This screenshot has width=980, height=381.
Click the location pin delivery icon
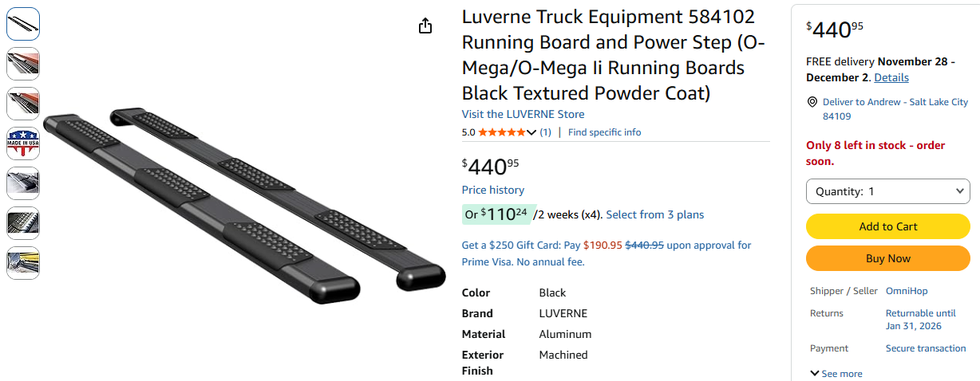[812, 102]
